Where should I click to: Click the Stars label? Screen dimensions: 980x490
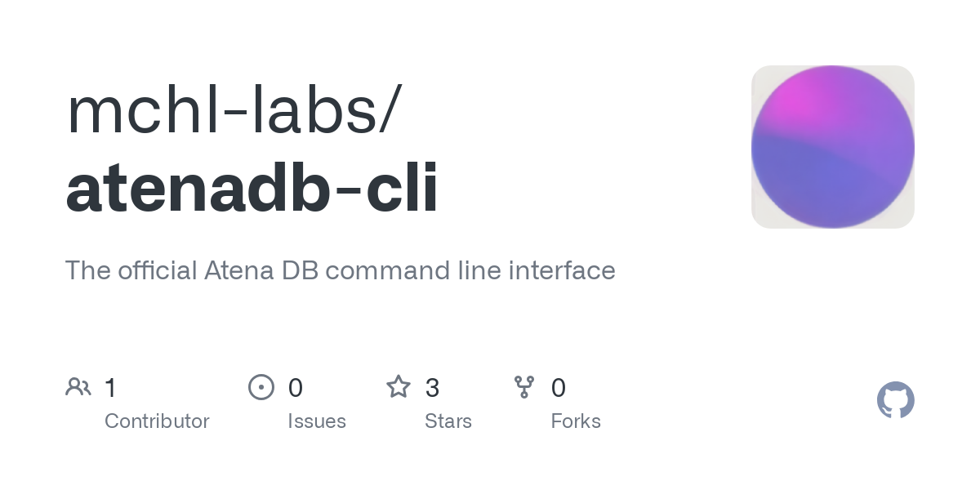[x=448, y=421]
